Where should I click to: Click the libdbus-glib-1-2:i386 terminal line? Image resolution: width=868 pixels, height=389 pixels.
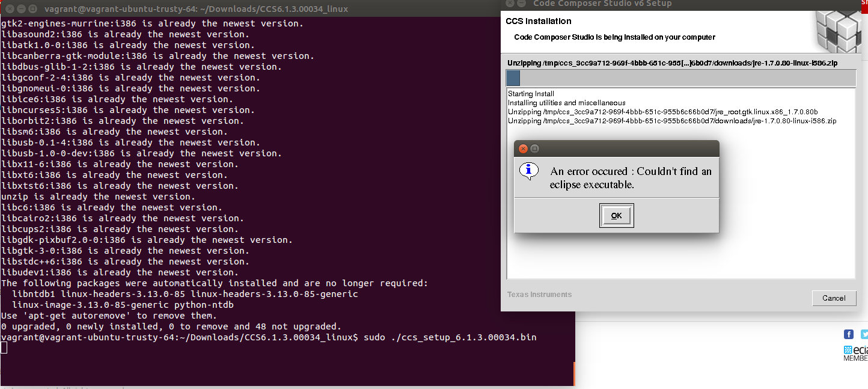click(141, 67)
